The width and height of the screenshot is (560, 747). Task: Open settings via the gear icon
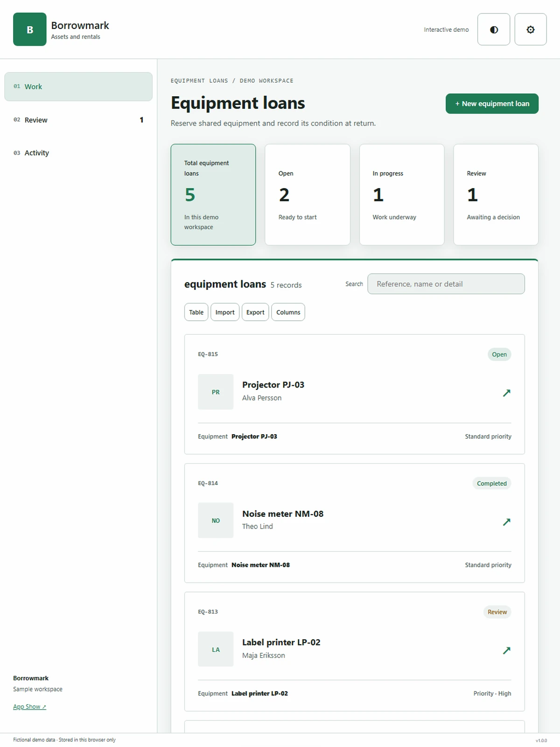[x=531, y=29]
